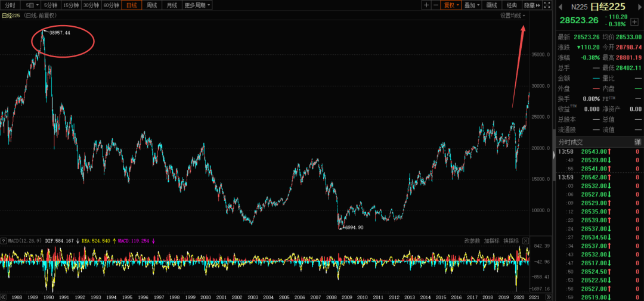Select the 13:58 trade row 28543.00
The image size is (644, 301).
click(x=599, y=152)
